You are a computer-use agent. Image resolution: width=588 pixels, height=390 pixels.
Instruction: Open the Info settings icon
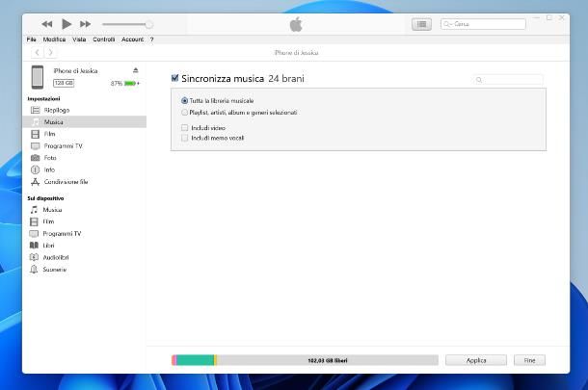pos(35,169)
